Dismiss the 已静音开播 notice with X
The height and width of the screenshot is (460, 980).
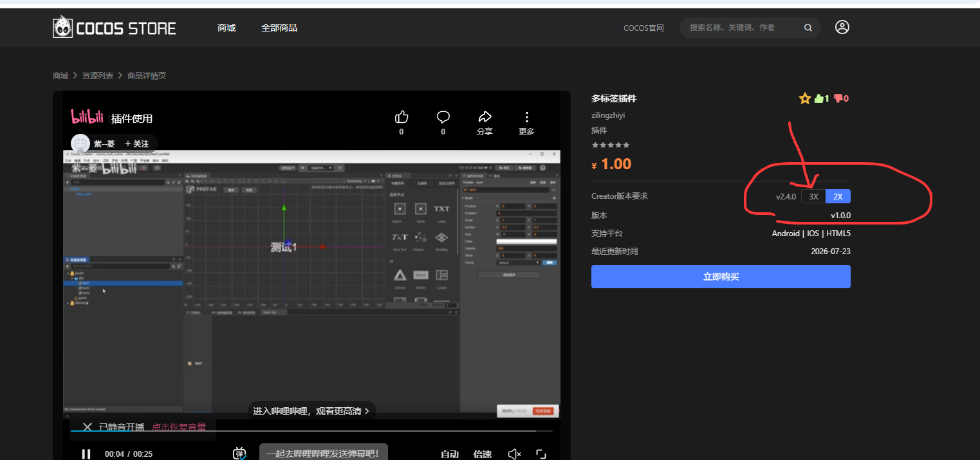(88, 427)
